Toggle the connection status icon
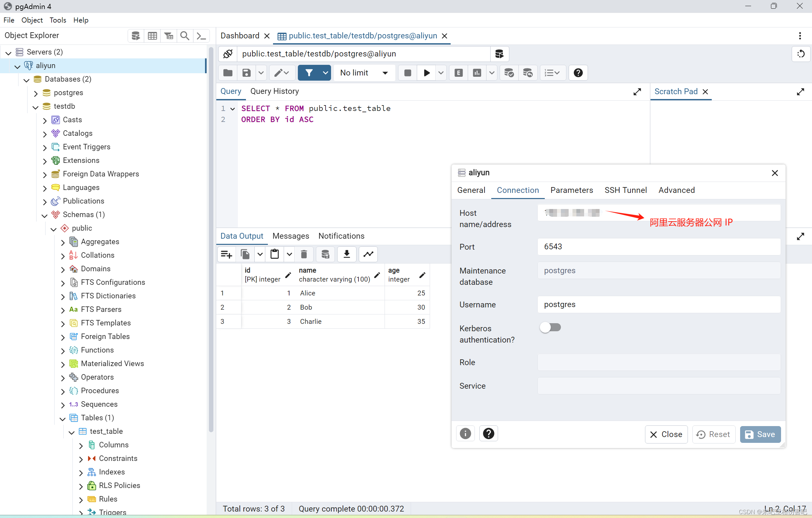This screenshot has width=812, height=518. coord(228,54)
